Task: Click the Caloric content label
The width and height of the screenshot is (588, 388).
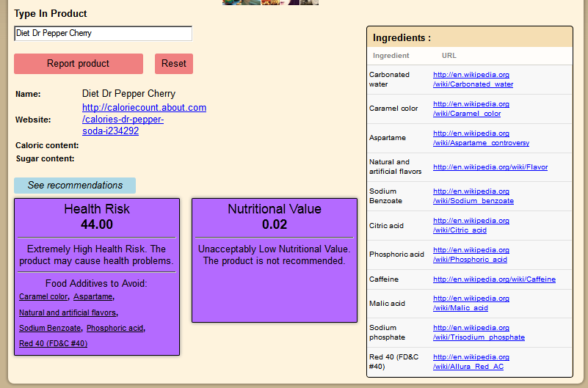Action: [x=47, y=145]
